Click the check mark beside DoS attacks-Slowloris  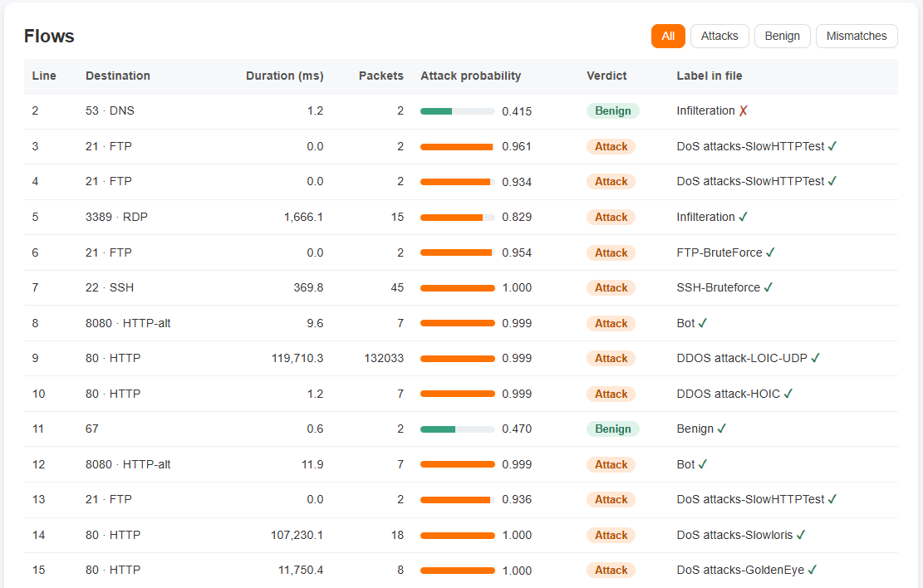[x=801, y=535]
